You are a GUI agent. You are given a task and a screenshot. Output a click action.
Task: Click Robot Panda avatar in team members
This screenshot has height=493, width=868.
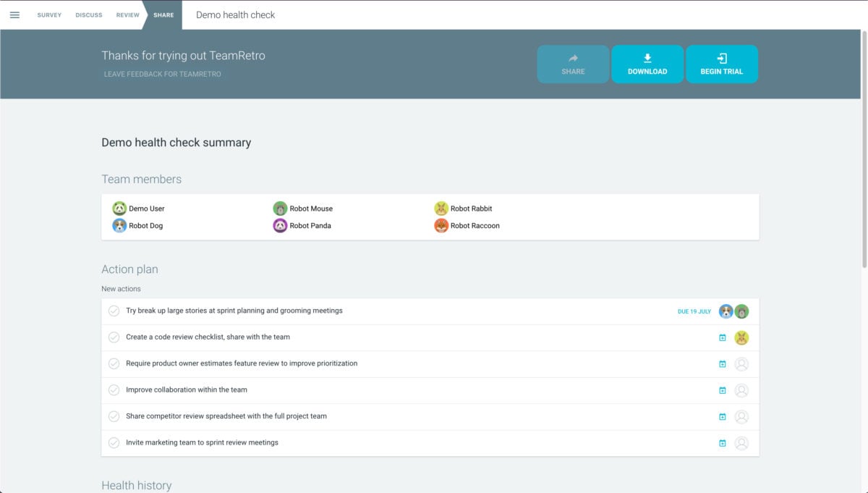tap(280, 226)
